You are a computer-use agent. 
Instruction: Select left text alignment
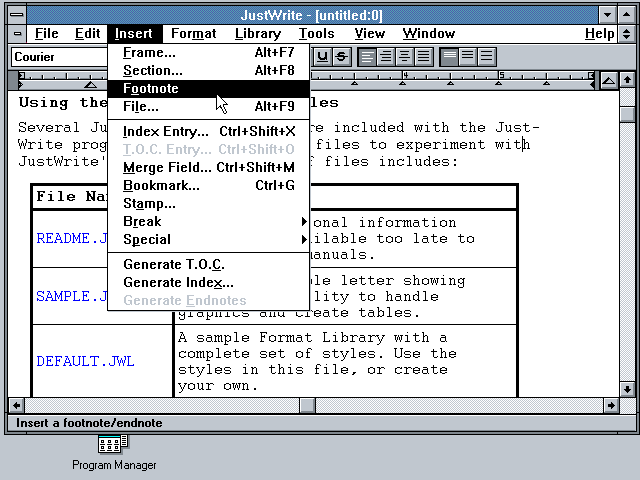(x=367, y=57)
